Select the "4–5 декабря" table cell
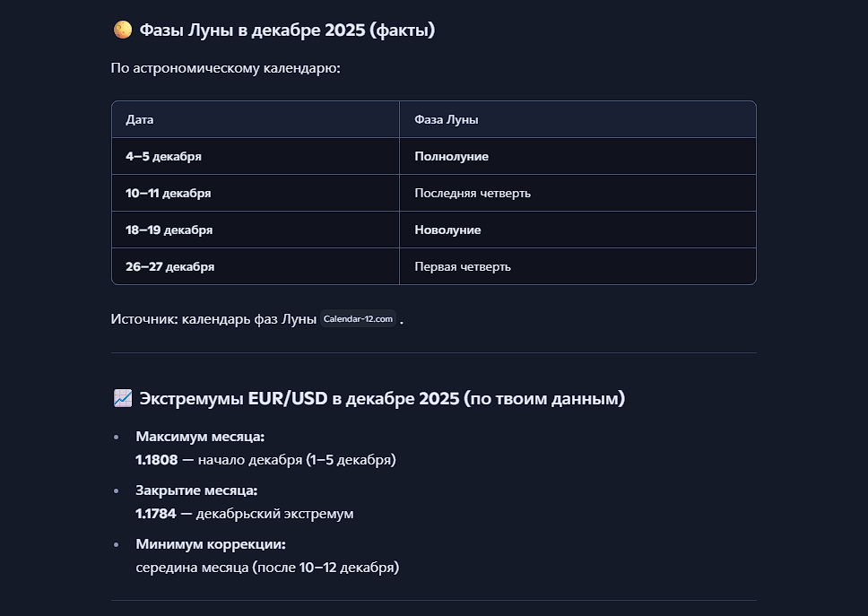 tap(163, 156)
